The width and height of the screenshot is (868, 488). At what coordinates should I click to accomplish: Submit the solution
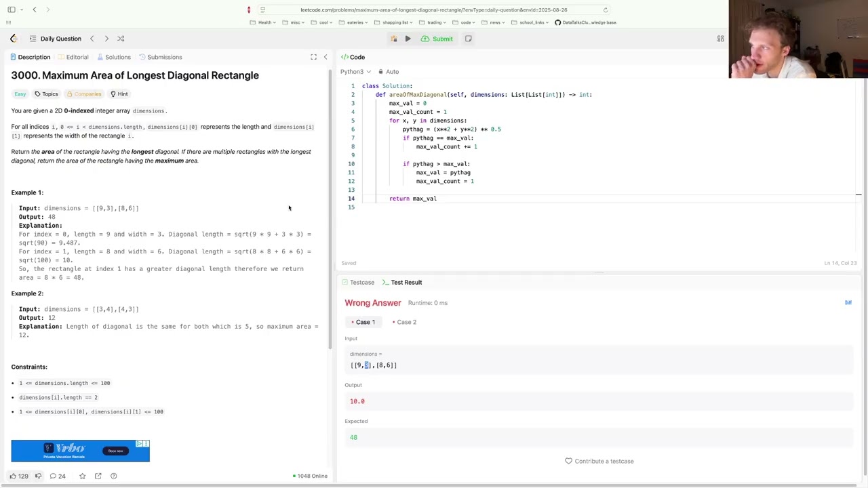click(437, 39)
